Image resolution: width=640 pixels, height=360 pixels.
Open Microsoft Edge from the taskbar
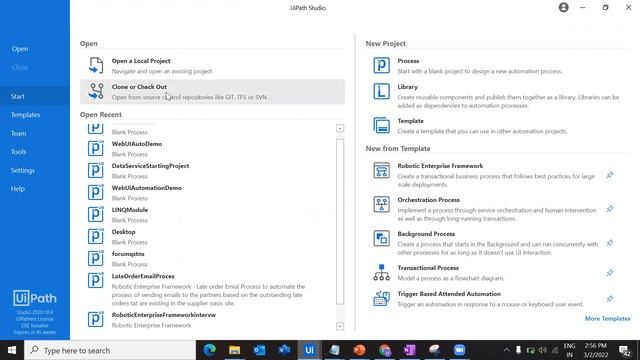(209, 350)
